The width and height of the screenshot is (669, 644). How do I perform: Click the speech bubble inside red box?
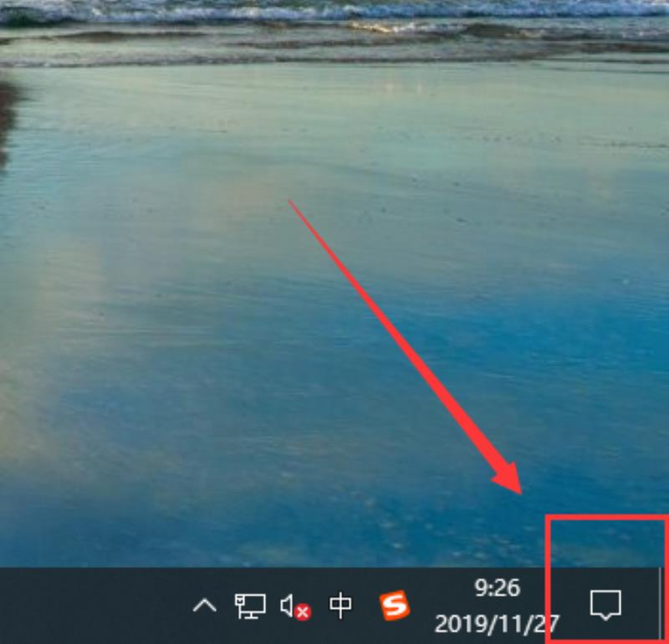[605, 605]
